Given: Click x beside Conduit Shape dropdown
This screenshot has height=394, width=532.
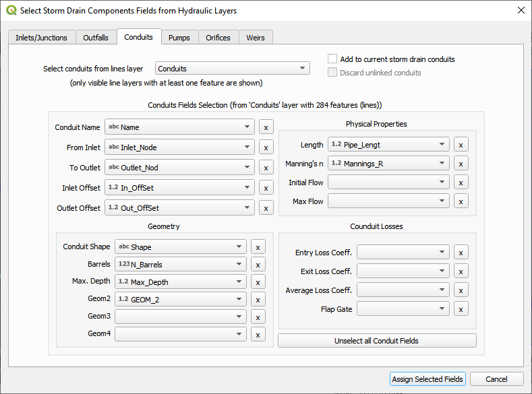Looking at the screenshot, I should coord(258,247).
